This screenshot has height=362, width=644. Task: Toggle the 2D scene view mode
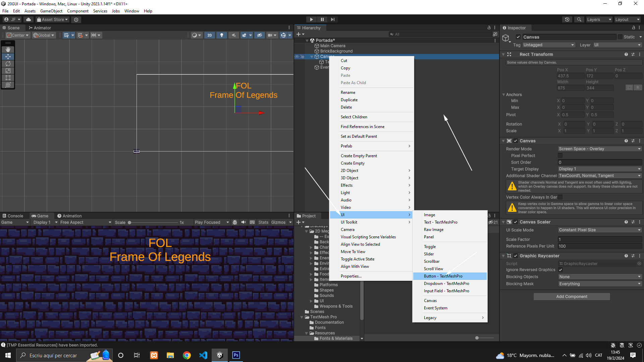click(x=210, y=35)
